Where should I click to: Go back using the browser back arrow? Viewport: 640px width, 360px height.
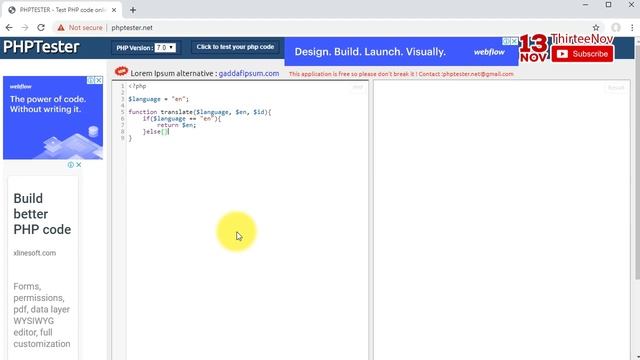(9, 27)
